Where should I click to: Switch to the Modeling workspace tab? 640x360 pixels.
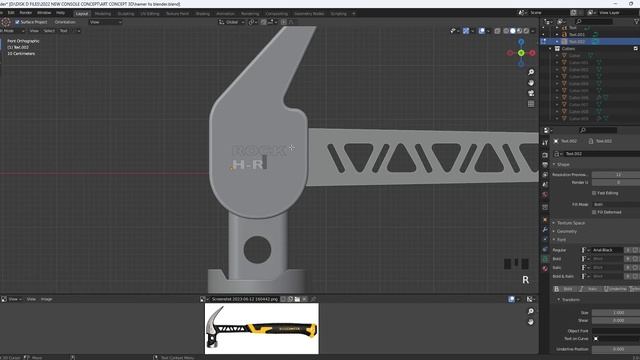click(x=102, y=13)
